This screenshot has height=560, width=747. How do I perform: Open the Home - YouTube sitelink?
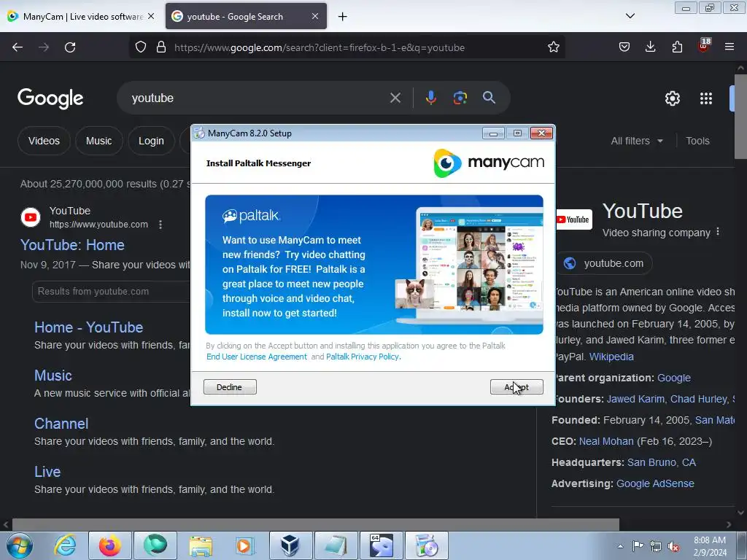pos(88,327)
